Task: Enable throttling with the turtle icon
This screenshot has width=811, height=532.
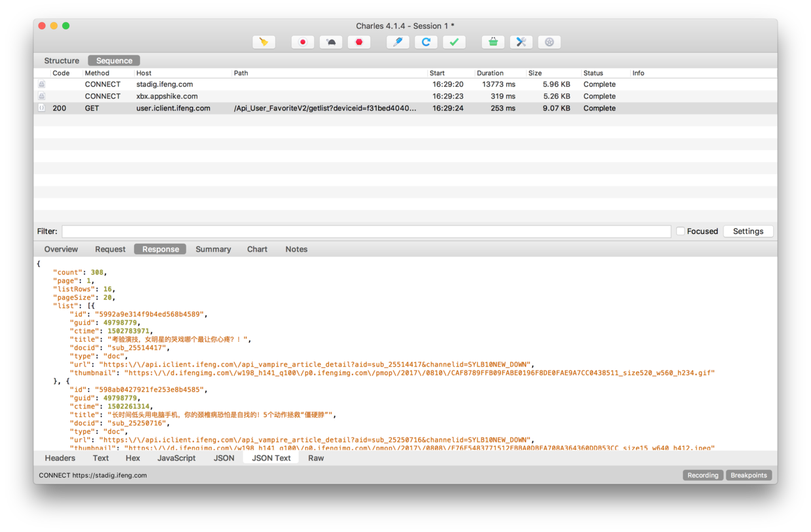Action: [331, 42]
